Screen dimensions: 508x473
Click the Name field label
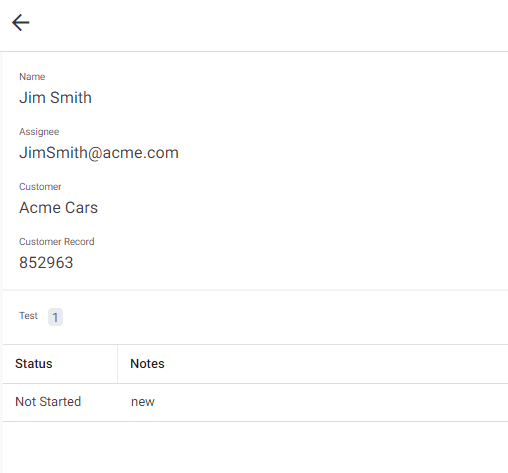point(32,77)
